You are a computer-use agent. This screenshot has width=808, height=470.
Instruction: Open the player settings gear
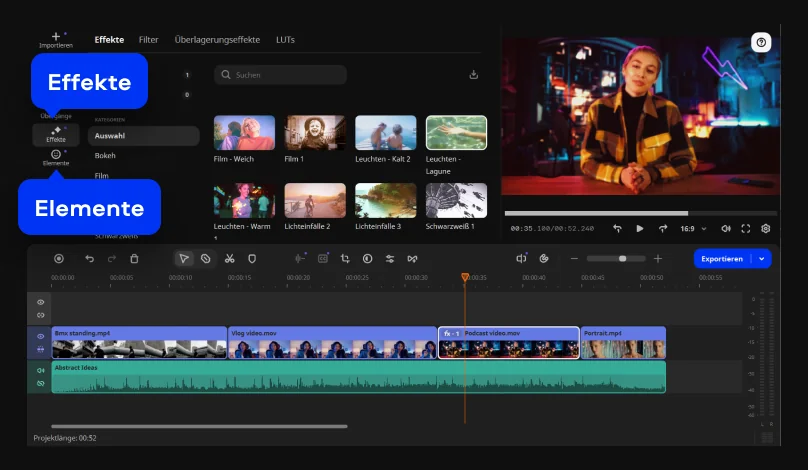click(x=766, y=228)
